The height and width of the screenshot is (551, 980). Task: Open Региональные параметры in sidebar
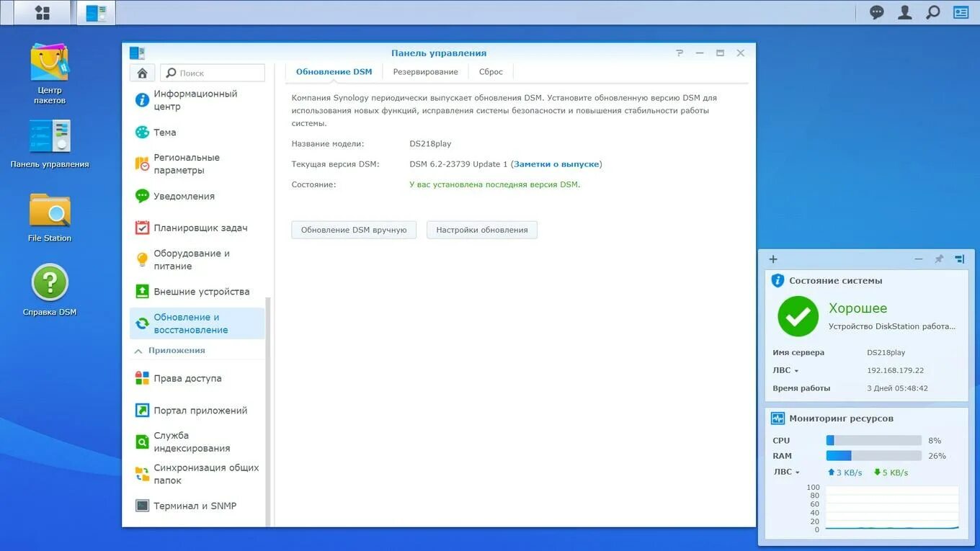pyautogui.click(x=197, y=164)
